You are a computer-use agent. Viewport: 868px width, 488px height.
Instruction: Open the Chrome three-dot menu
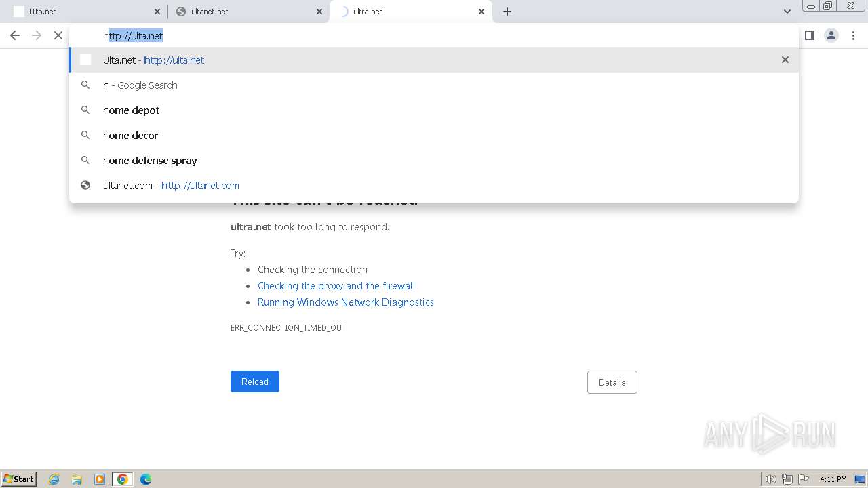[x=853, y=35]
